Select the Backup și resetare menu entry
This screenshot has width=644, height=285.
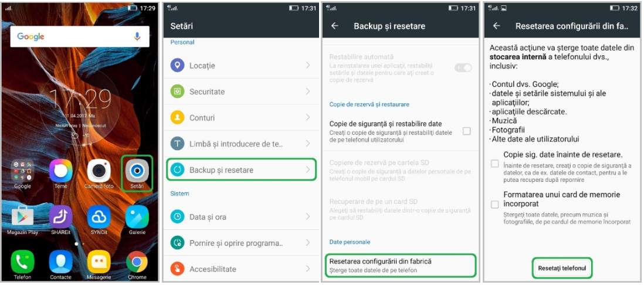click(241, 169)
